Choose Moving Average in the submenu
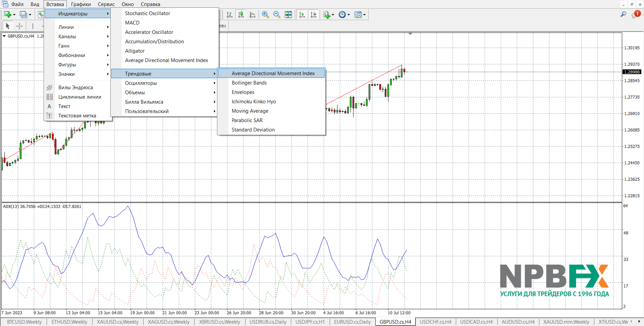This screenshot has height=326, width=644. click(x=250, y=111)
